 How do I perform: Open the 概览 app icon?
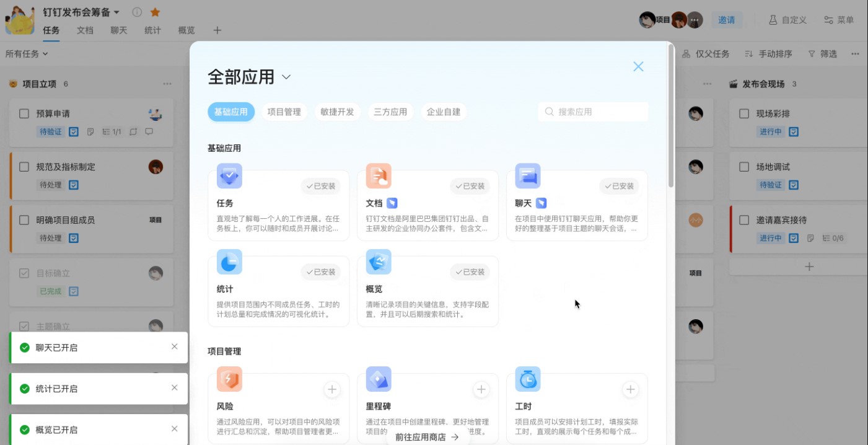click(379, 262)
